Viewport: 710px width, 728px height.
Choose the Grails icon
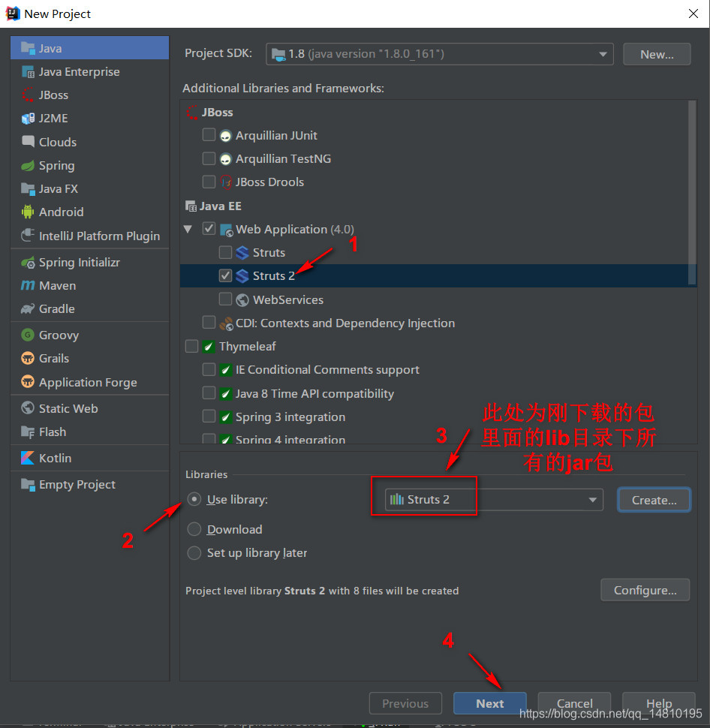pyautogui.click(x=28, y=358)
